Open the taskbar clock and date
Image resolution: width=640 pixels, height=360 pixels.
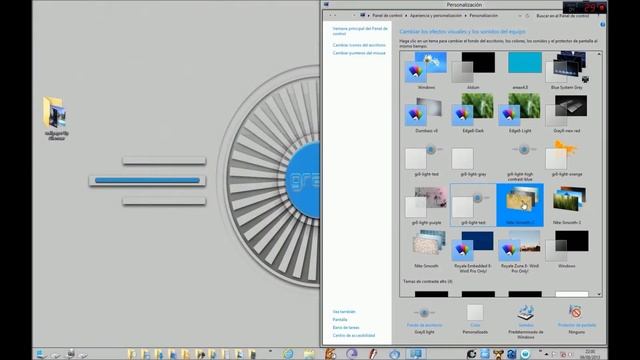590,354
